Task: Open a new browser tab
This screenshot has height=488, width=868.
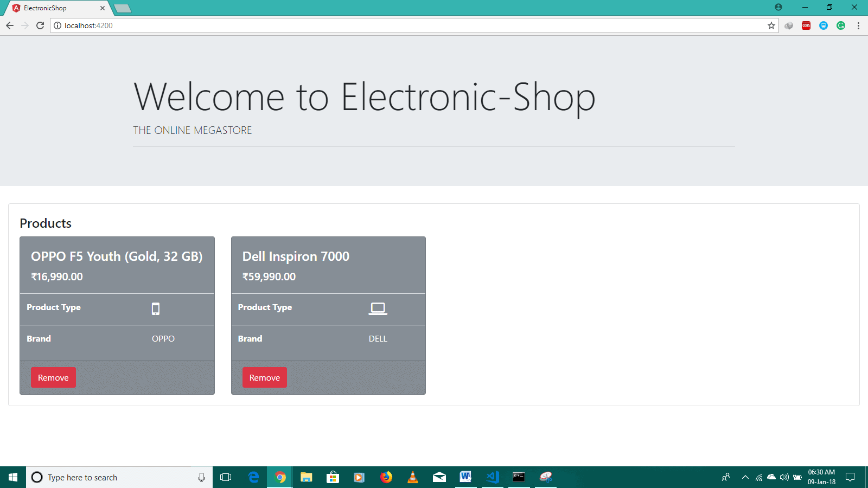Action: pos(123,8)
